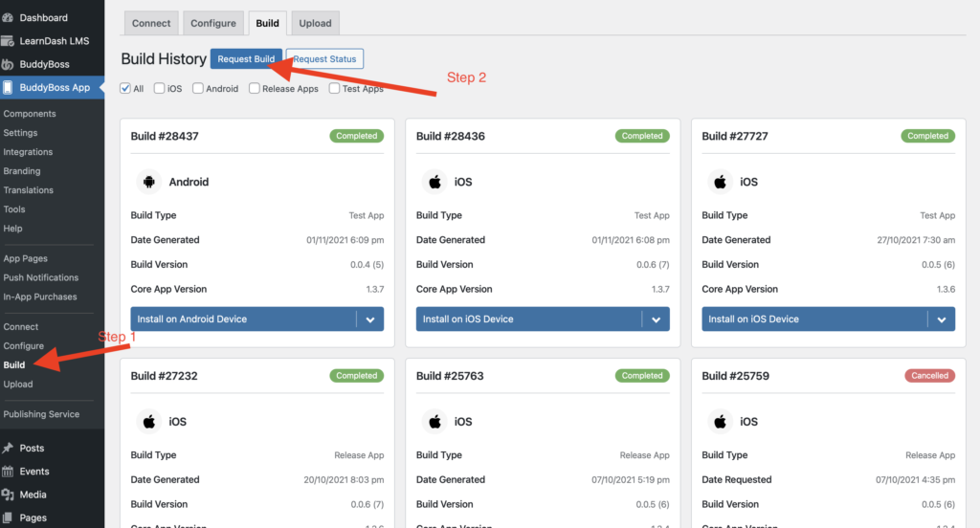This screenshot has width=980, height=528.
Task: Click the BuddyBoss App phone icon
Action: pos(8,88)
